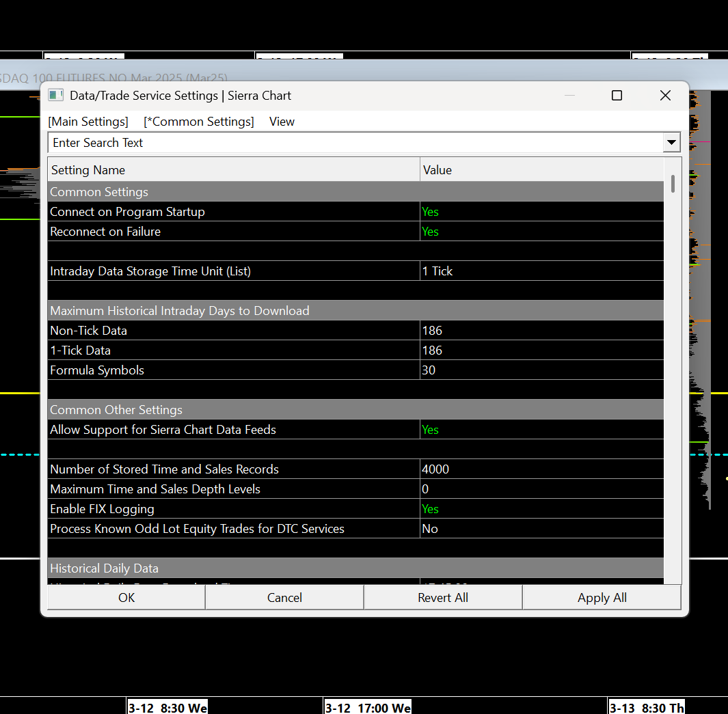Select Maximum Time and Sales Depth Levels value

(x=541, y=489)
